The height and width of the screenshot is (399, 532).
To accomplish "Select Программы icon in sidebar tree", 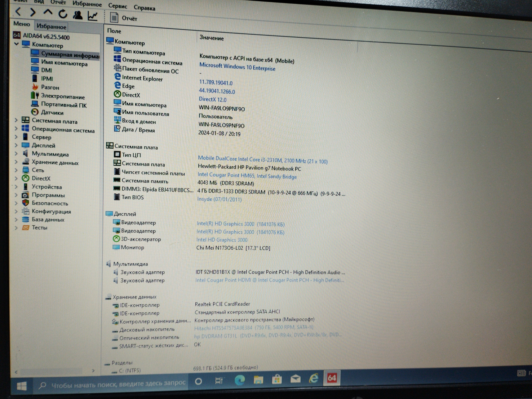I will (x=25, y=195).
